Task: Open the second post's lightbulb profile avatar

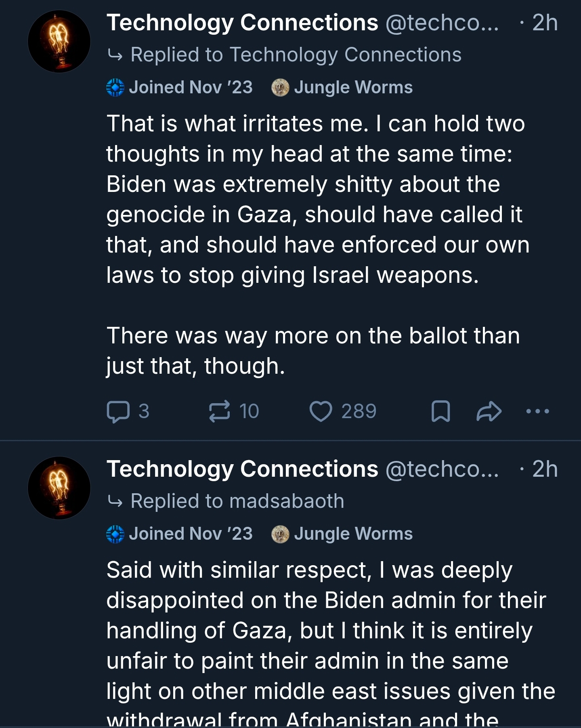Action: point(59,488)
